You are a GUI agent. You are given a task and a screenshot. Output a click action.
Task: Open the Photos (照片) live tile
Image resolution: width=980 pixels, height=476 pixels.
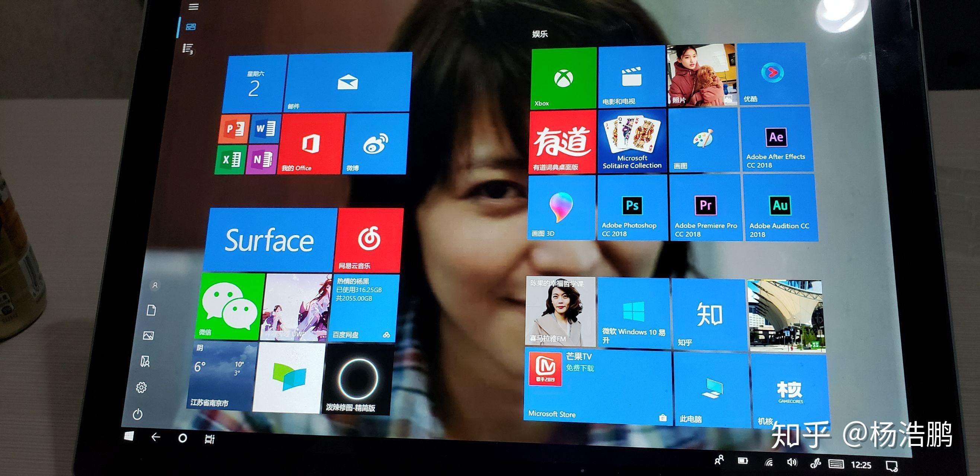[702, 75]
